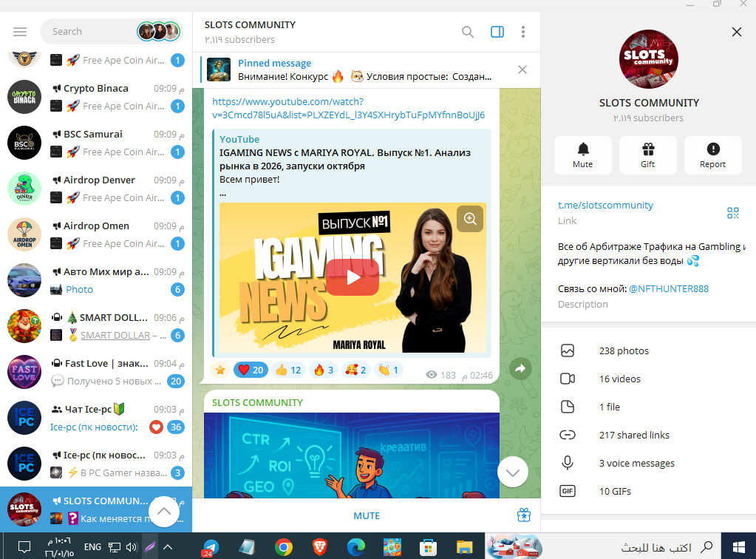Toggle the channel info side panel

click(497, 32)
